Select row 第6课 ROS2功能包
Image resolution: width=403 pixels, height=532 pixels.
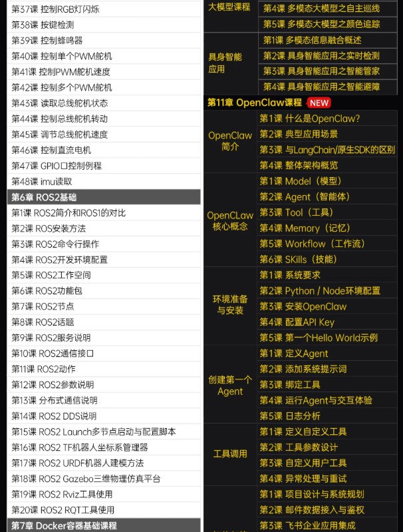click(x=104, y=291)
